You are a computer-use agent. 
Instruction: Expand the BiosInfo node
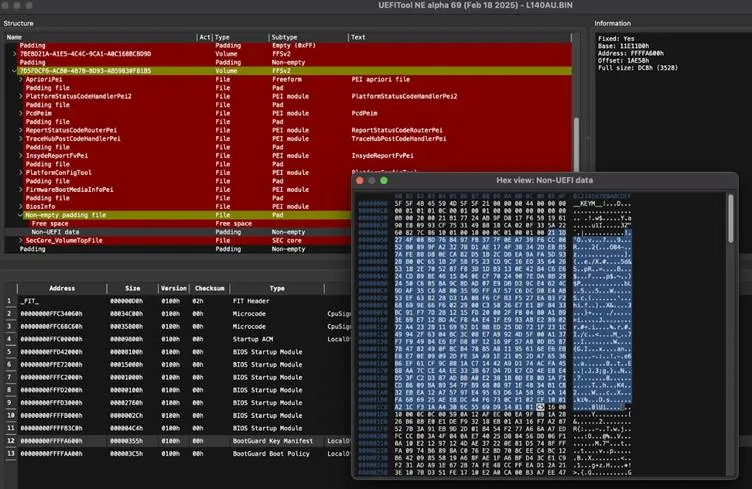21,207
